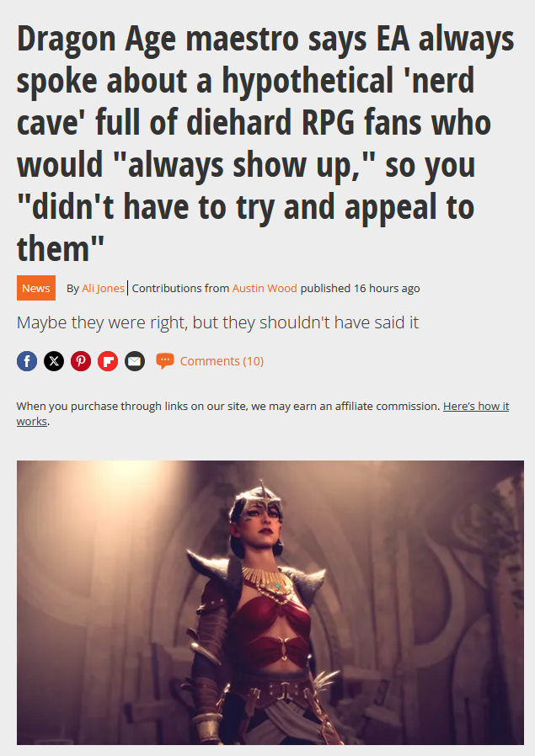
Task: Share the article on X
Action: [x=54, y=361]
